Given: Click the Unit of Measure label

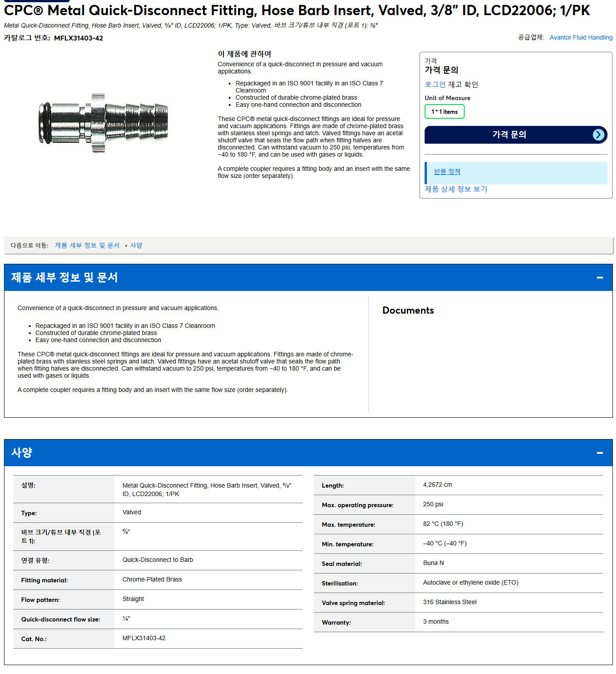Looking at the screenshot, I should [447, 98].
